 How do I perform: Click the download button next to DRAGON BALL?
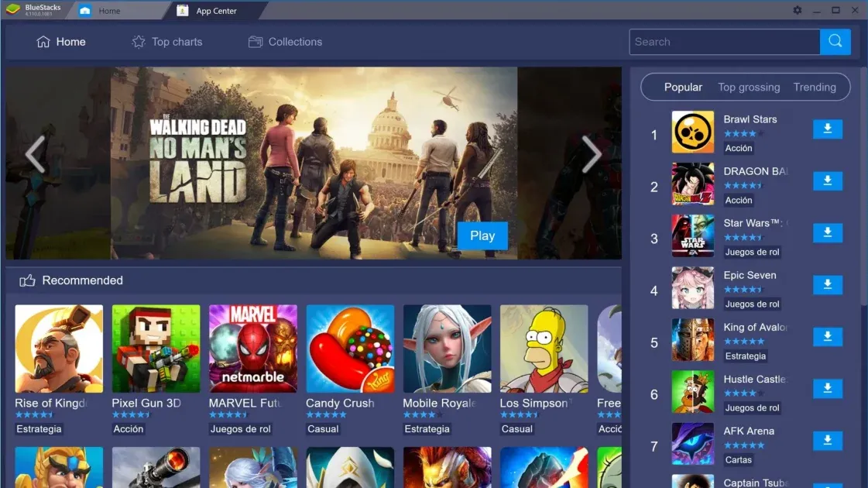click(827, 180)
